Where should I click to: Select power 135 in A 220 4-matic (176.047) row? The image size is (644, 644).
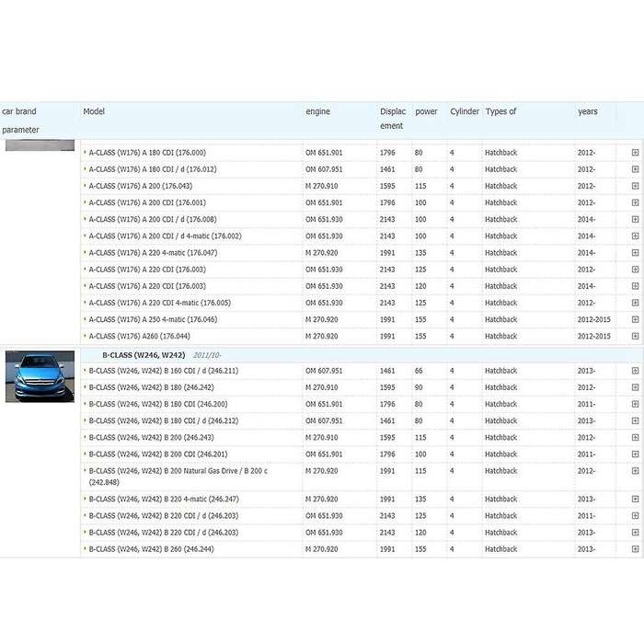[x=420, y=253]
